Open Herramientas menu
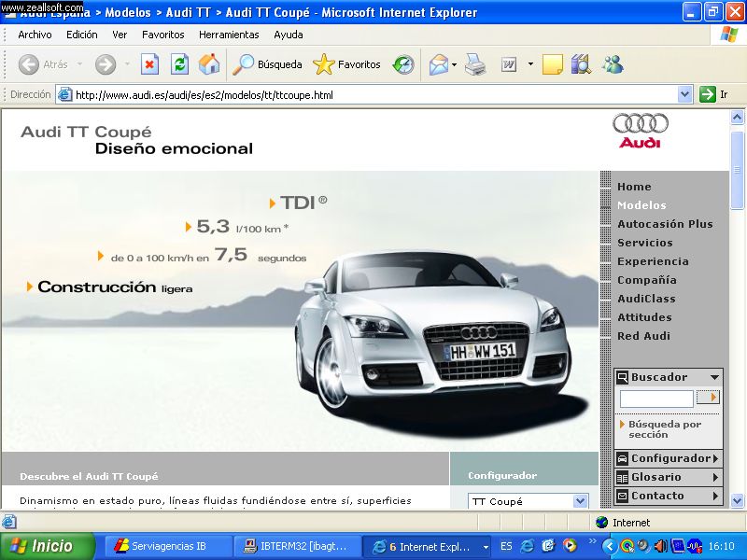The width and height of the screenshot is (747, 560). (x=229, y=35)
